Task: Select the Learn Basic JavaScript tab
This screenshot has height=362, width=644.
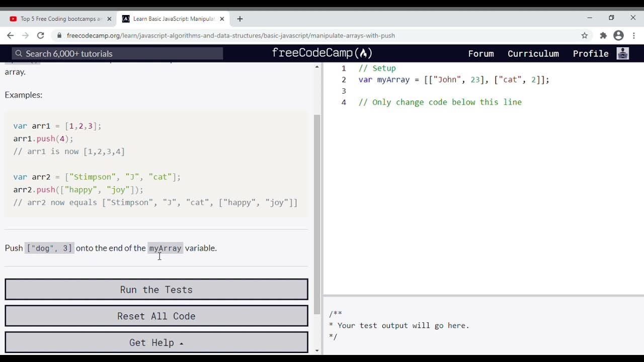Action: (174, 19)
